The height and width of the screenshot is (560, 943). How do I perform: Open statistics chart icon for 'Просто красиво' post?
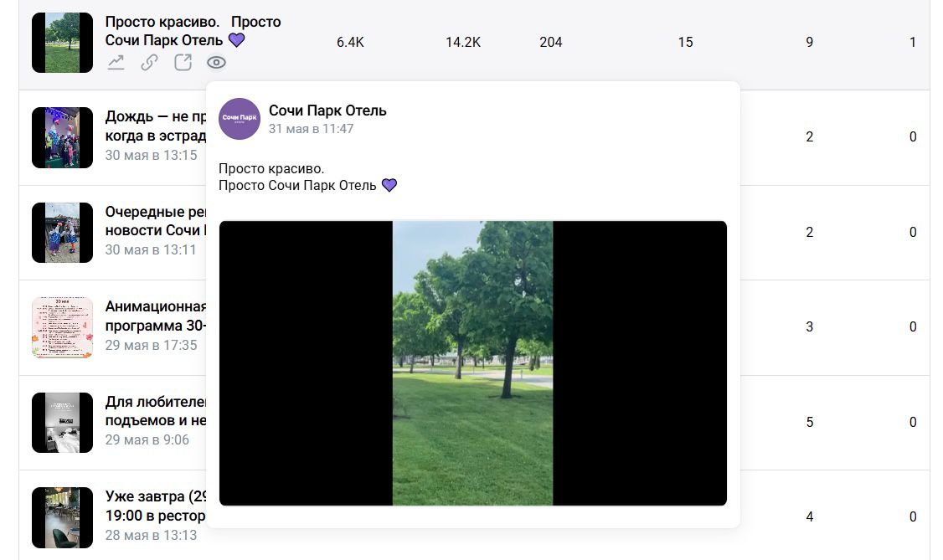point(116,63)
